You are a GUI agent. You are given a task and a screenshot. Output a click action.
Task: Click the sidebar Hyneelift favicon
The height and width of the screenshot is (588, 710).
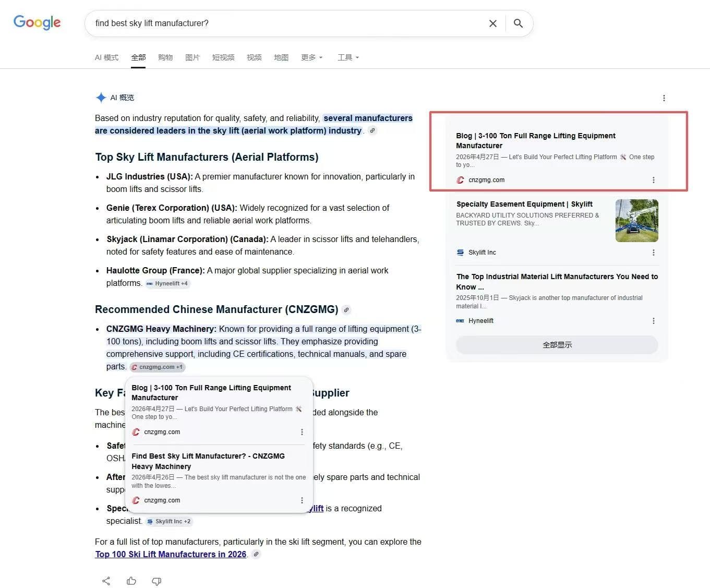click(x=460, y=321)
